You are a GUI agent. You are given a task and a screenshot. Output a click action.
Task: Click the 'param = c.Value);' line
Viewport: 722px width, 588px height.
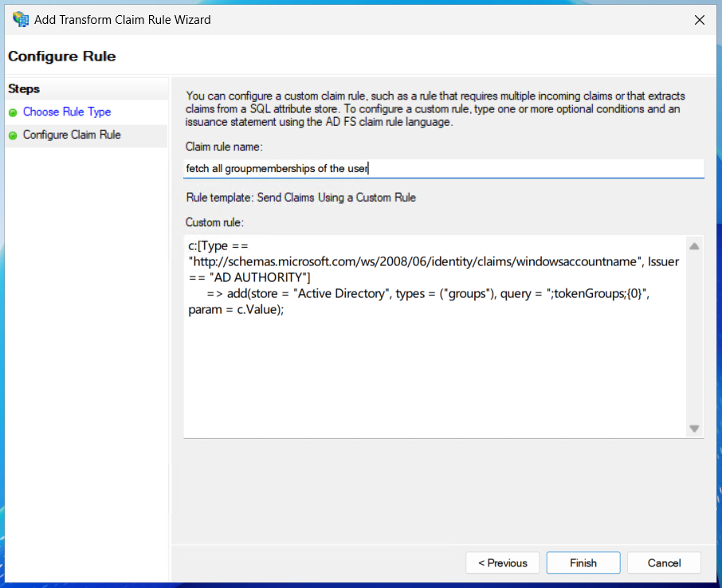(236, 309)
